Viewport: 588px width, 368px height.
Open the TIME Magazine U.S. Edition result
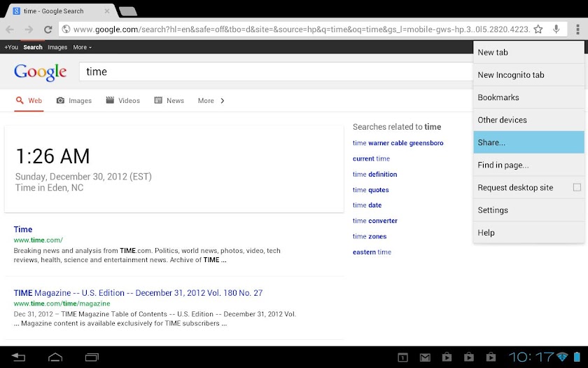click(138, 293)
